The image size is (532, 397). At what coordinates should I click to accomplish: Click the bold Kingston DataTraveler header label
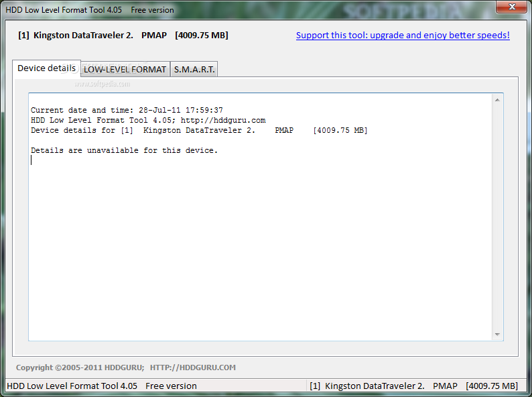pyautogui.click(x=123, y=36)
